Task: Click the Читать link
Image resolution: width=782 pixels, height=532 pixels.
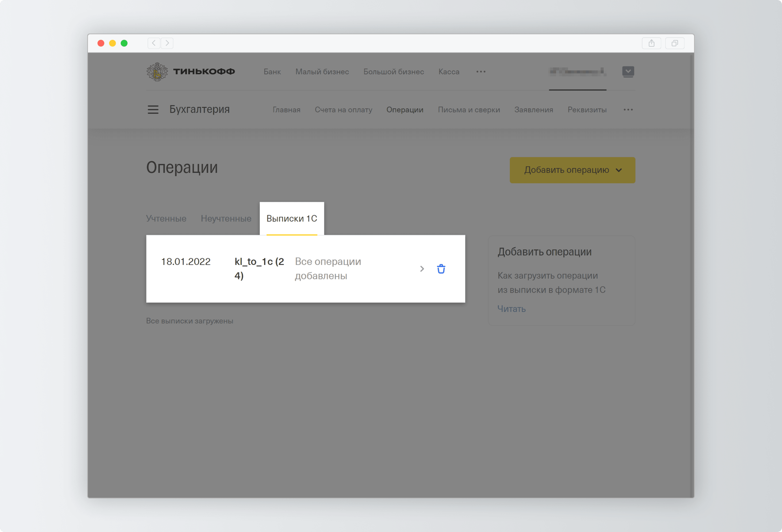Action: tap(512, 309)
